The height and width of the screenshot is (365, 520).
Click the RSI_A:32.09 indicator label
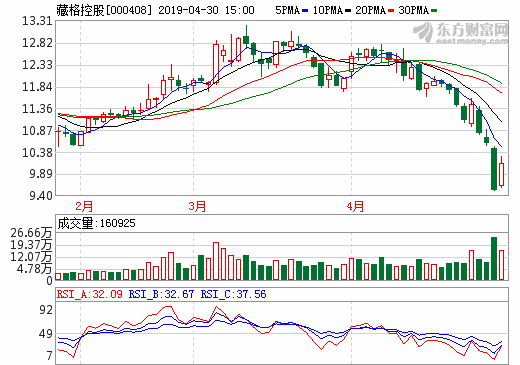90,294
